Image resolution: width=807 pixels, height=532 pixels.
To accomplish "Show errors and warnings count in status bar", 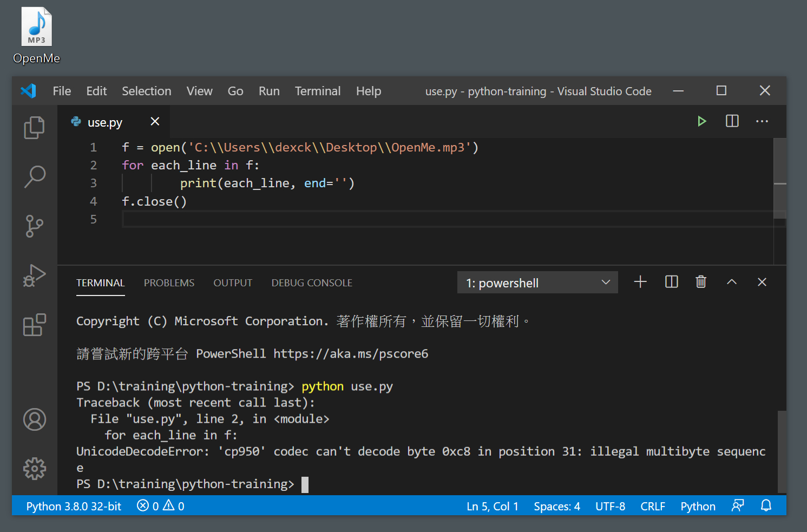I will 161,506.
